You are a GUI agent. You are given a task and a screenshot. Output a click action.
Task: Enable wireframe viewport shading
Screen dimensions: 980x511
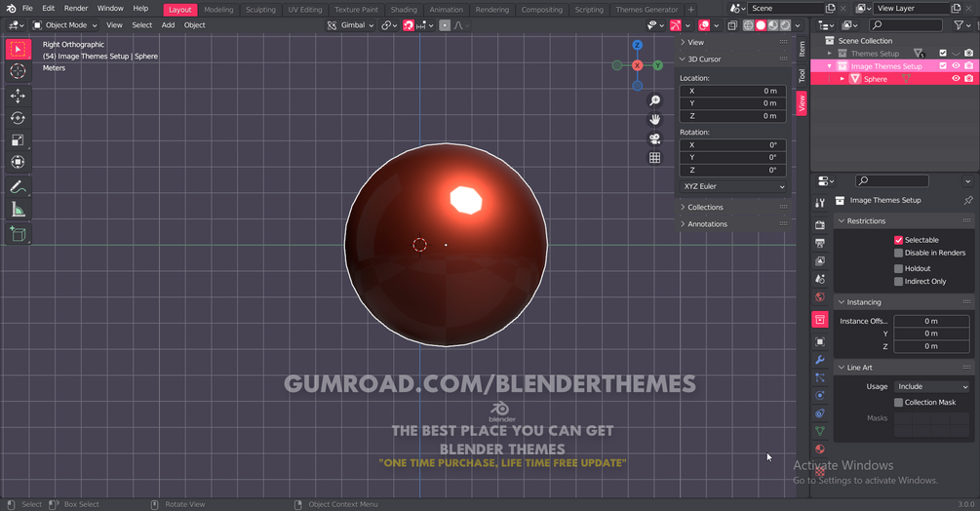pos(748,25)
